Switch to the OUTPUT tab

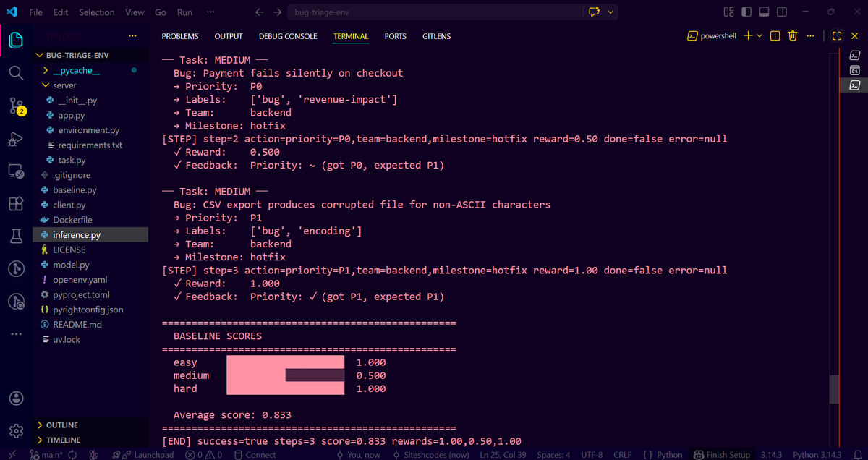(229, 36)
